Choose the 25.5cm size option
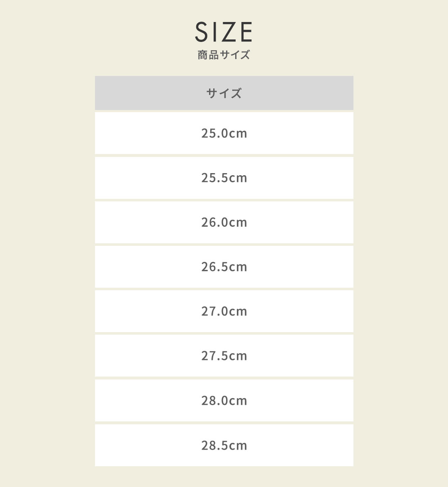The width and height of the screenshot is (448, 487). pyautogui.click(x=224, y=178)
